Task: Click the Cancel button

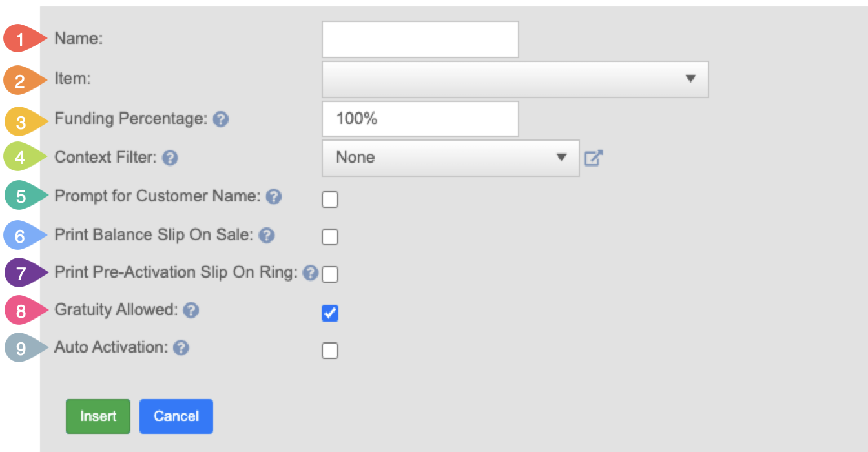Action: [176, 416]
